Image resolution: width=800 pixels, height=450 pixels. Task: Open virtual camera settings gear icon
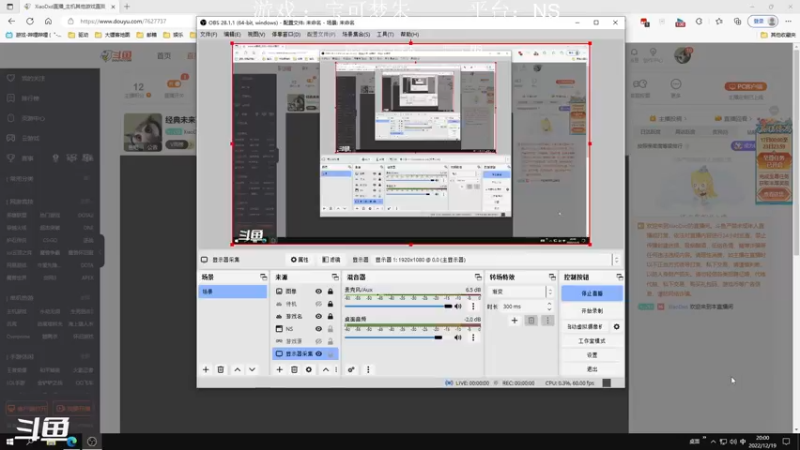(x=616, y=327)
